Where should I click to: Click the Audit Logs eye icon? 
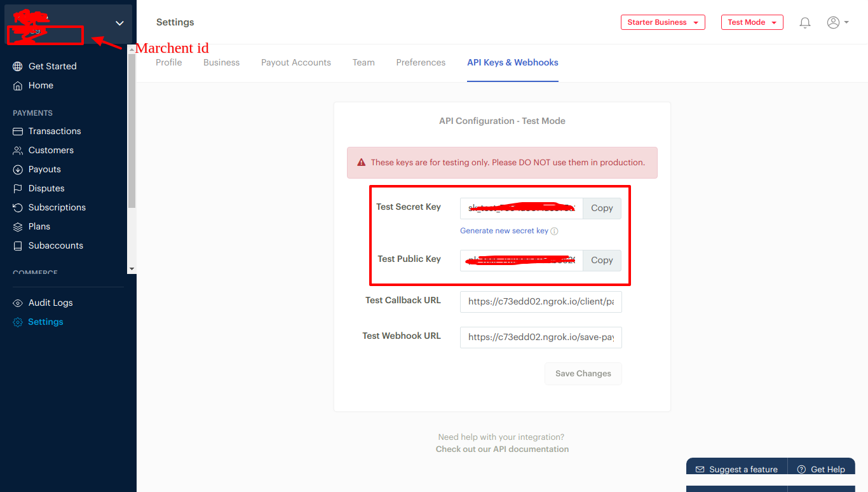(18, 303)
